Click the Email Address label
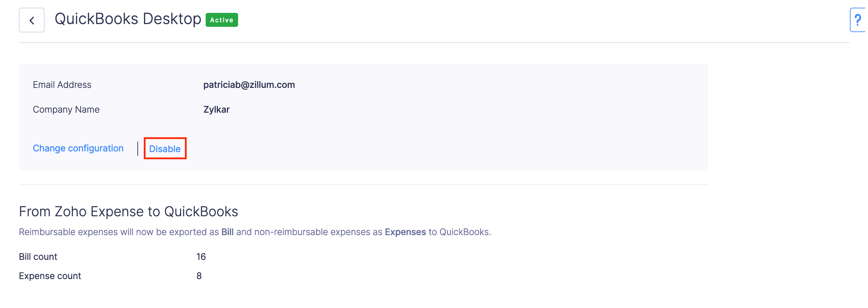This screenshot has height=308, width=868. click(x=62, y=85)
